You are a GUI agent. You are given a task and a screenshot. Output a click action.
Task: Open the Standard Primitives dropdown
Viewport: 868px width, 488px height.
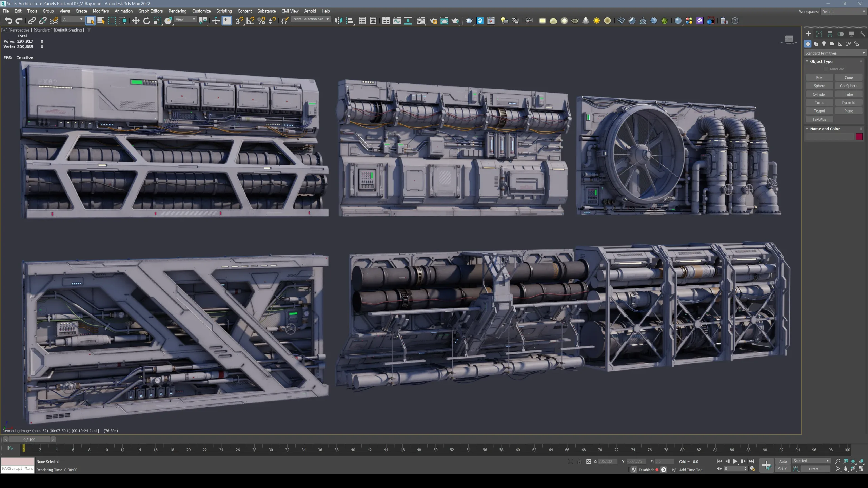point(835,53)
